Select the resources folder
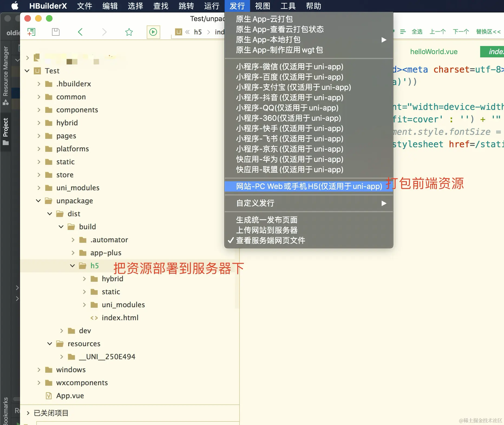The height and width of the screenshot is (425, 504). tap(84, 344)
